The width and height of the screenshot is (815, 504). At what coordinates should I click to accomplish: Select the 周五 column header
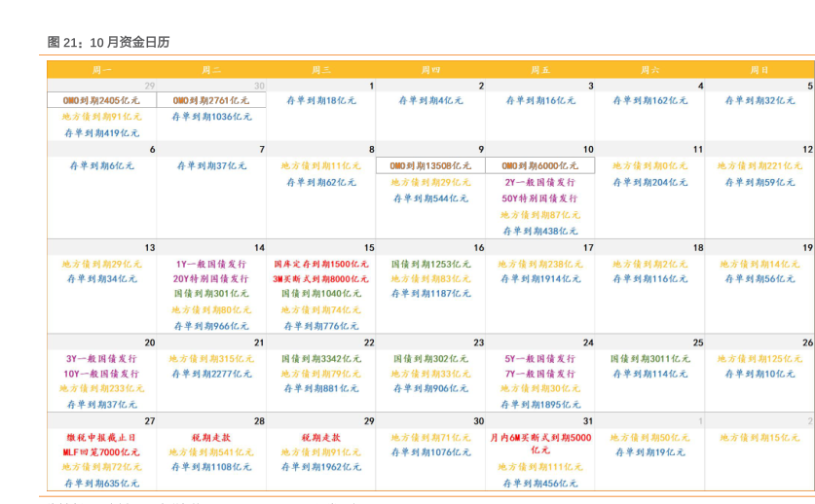point(540,70)
